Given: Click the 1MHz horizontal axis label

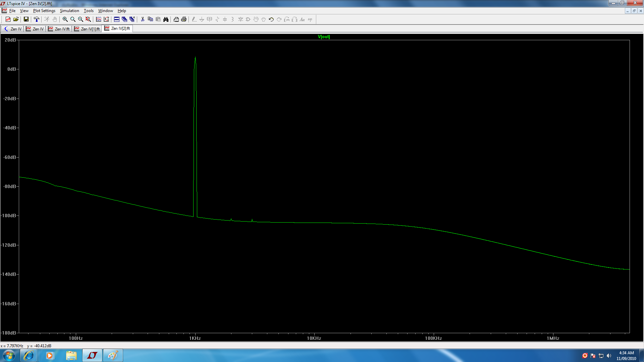Looking at the screenshot, I should point(553,338).
